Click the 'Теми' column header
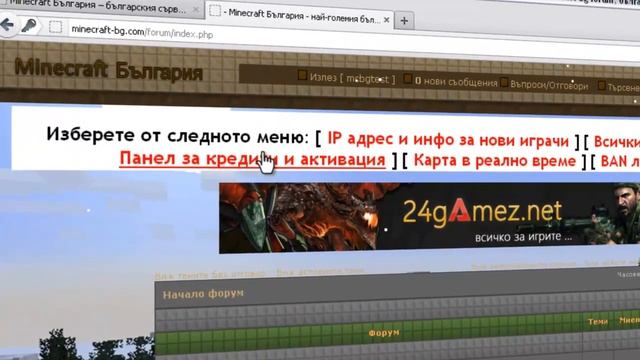 [598, 322]
